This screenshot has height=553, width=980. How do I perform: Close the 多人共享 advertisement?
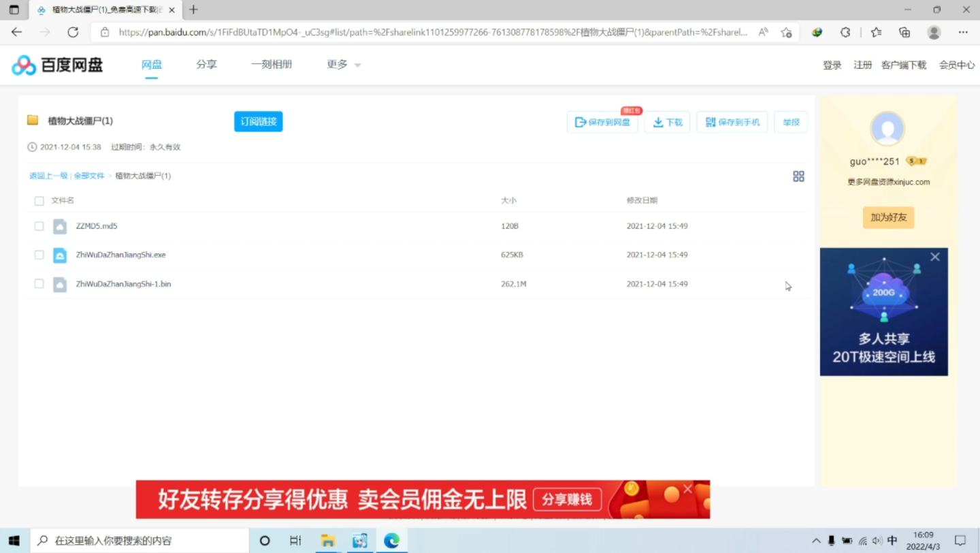[x=935, y=257]
